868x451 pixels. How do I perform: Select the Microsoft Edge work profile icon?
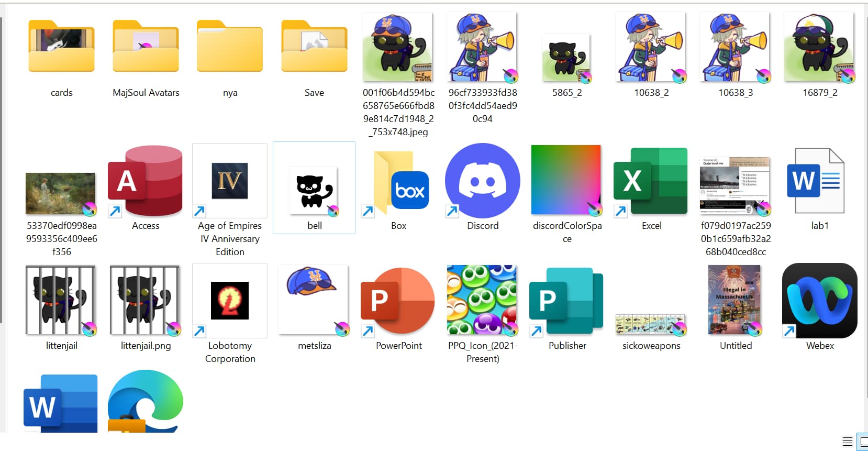tap(146, 401)
